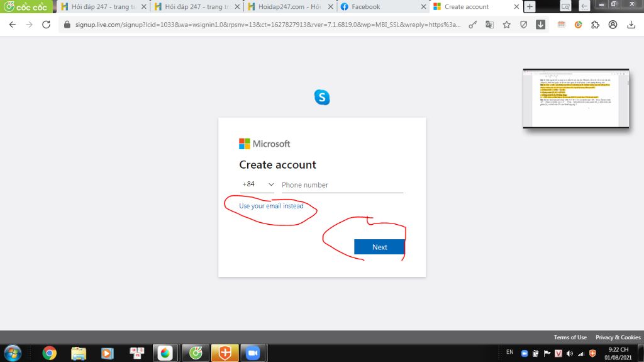The height and width of the screenshot is (362, 644).
Task: Close the Facebook tab
Action: click(x=423, y=6)
